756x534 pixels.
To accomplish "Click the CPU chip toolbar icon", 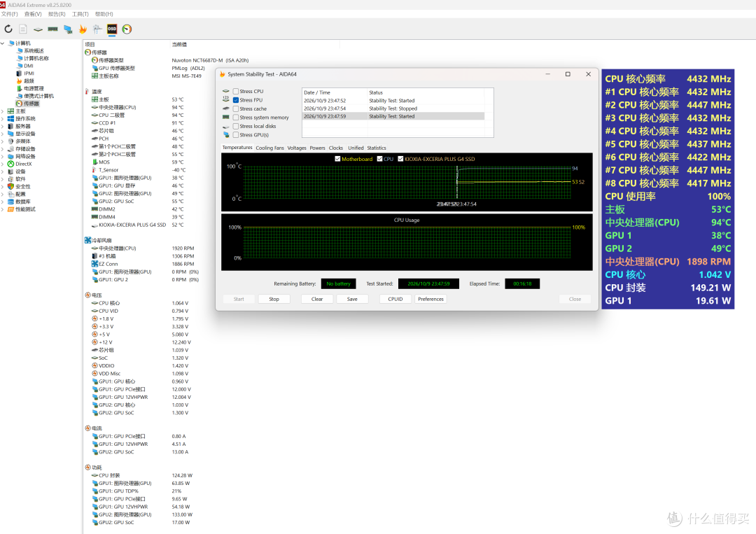I will click(38, 29).
